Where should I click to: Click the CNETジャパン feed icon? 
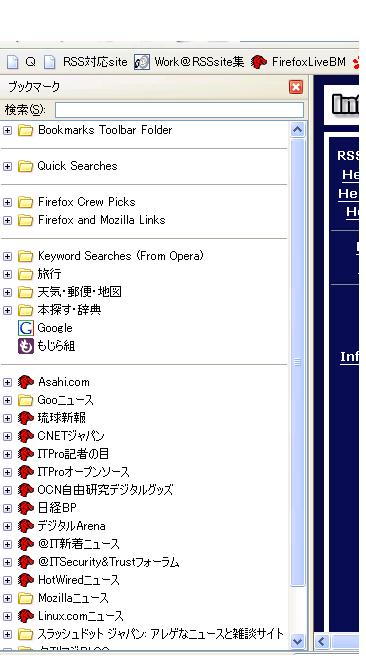[x=25, y=436]
